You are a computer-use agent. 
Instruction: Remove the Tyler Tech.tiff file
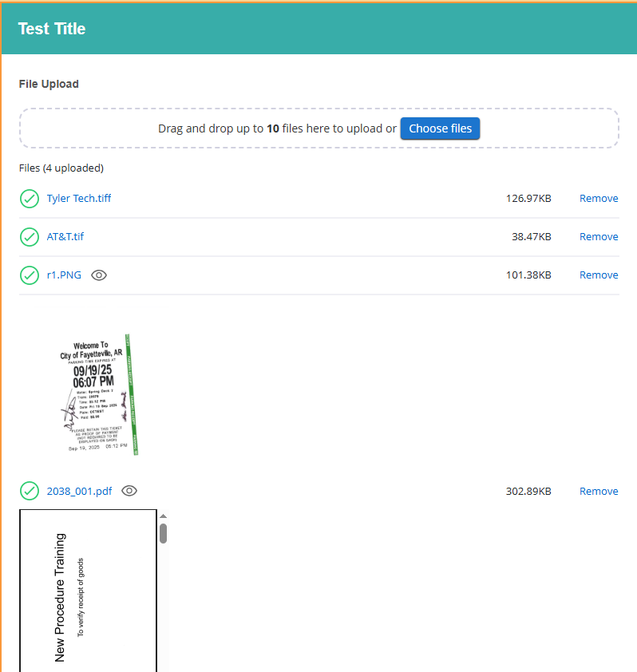598,199
